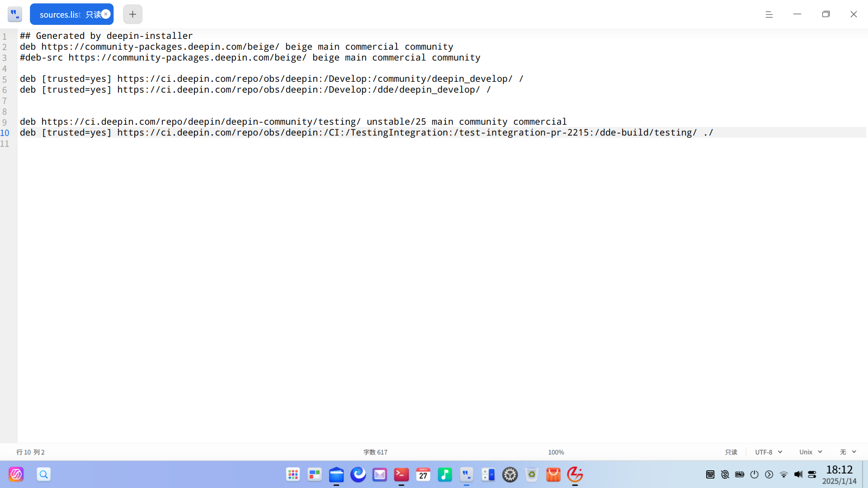Open the battery tray icon
This screenshot has width=868, height=488.
coord(740,474)
